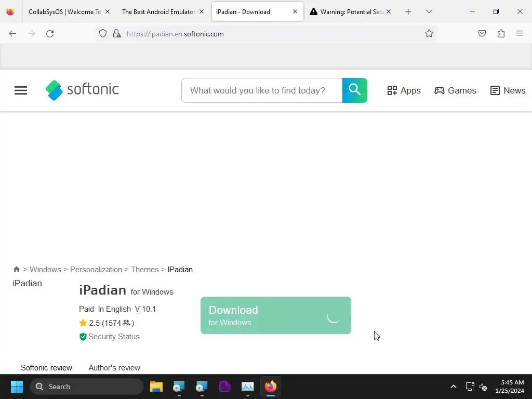Click the iPadian for Windows heading
532x399 pixels.
click(x=126, y=290)
